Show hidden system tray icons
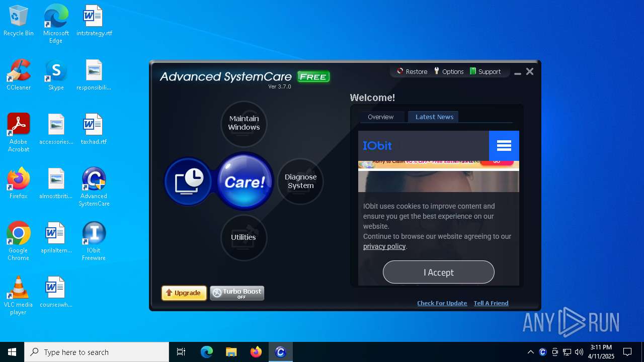Screen dimensions: 644x362 pyautogui.click(x=530, y=352)
